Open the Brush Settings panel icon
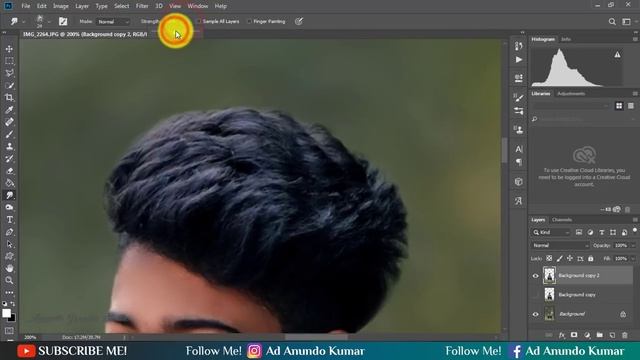 point(518,98)
